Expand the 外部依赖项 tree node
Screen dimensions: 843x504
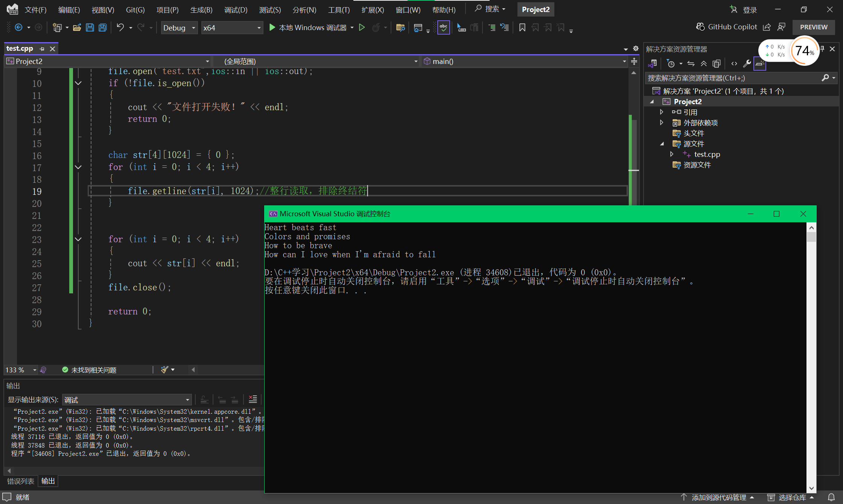coord(662,123)
